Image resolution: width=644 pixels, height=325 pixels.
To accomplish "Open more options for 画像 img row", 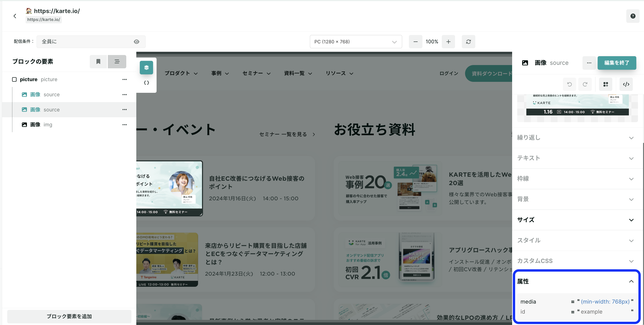I will point(124,124).
